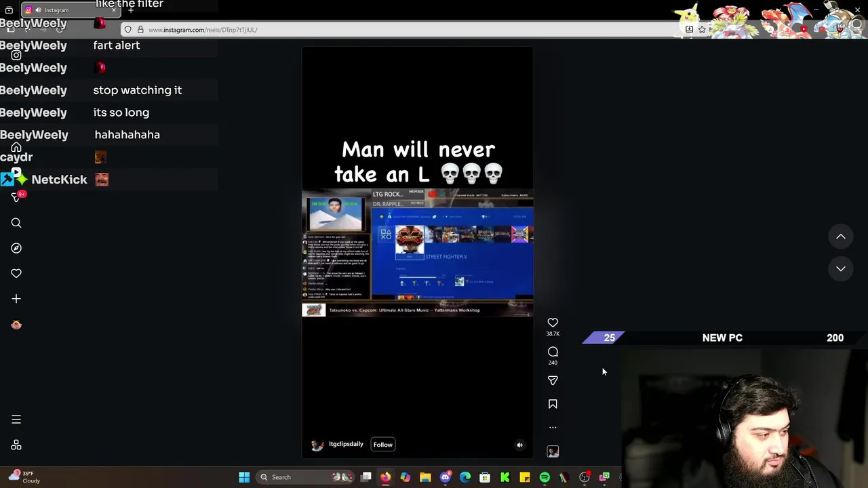Image resolution: width=868 pixels, height=488 pixels.
Task: Open the Firefox tab list button
Action: [9, 10]
